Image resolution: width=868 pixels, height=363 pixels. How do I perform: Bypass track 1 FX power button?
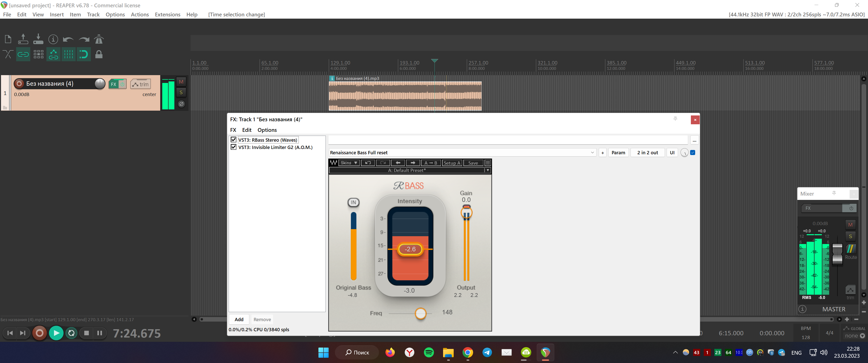coord(123,84)
